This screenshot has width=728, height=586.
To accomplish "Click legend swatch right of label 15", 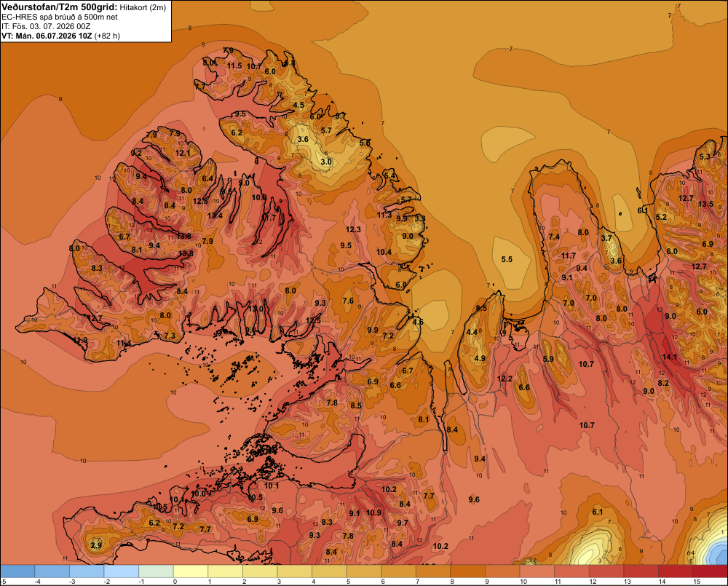I will click(x=710, y=571).
